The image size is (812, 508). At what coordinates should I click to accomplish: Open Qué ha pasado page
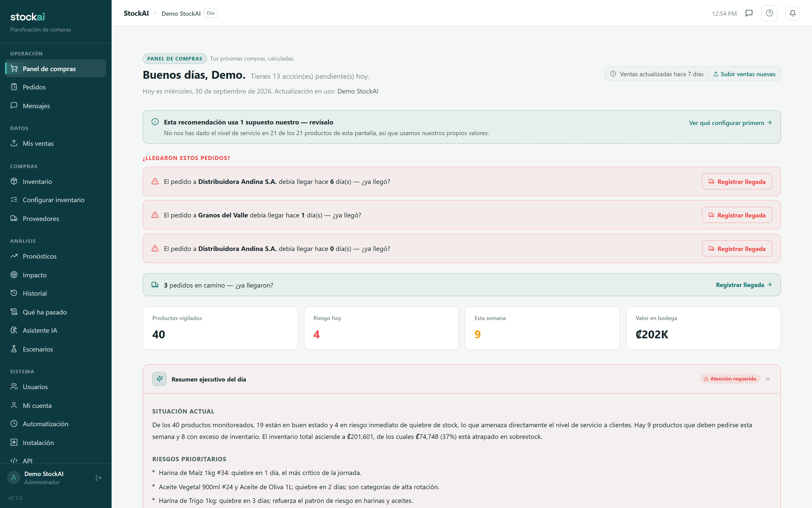pos(56,312)
